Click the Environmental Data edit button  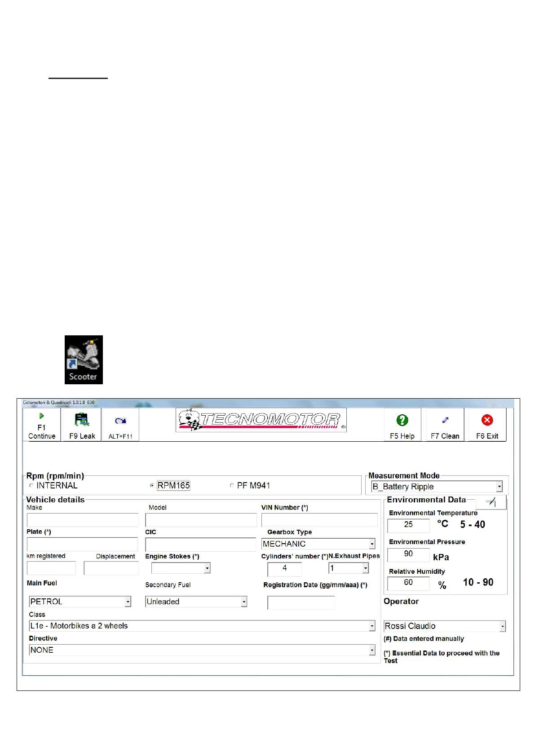point(491,502)
